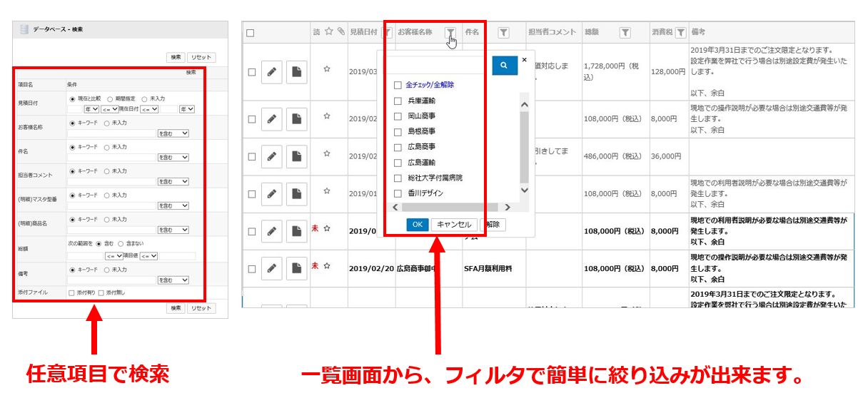Click the blue search icon in filter popup

(504, 65)
